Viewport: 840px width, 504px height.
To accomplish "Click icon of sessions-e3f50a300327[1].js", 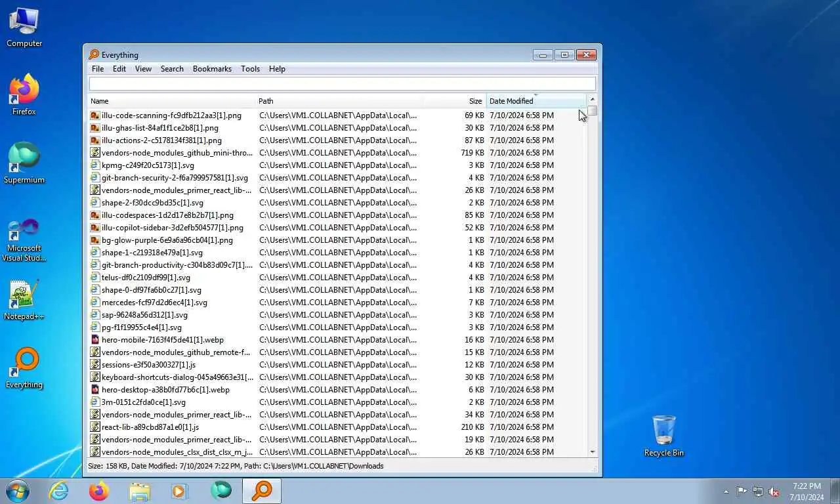I will (x=95, y=365).
